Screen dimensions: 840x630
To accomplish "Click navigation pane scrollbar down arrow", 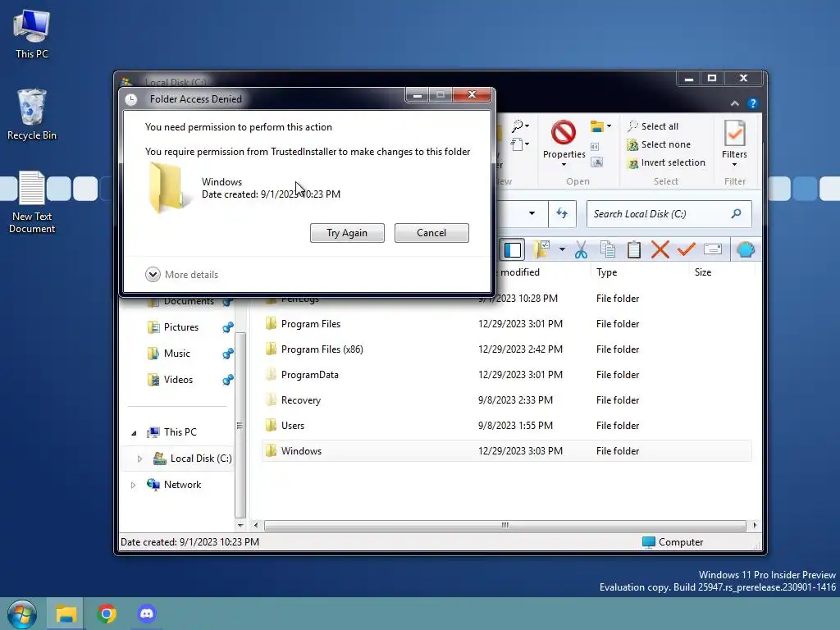I will pyautogui.click(x=240, y=526).
